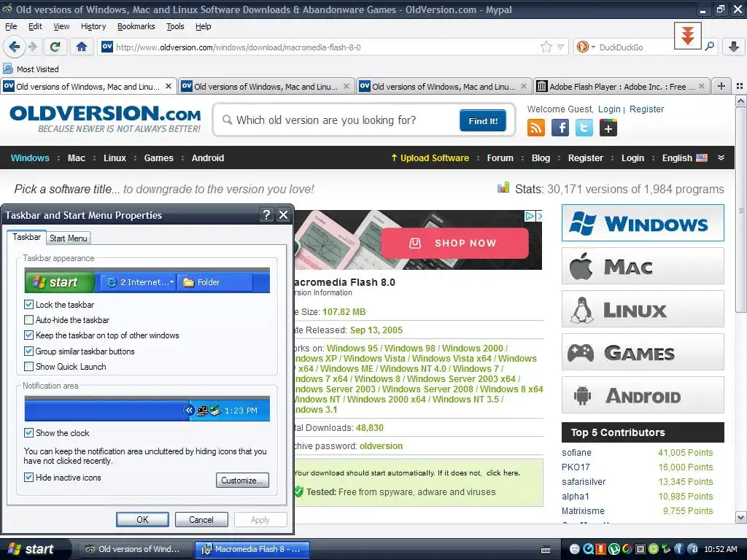Go back using the browser back arrow

tap(14, 47)
